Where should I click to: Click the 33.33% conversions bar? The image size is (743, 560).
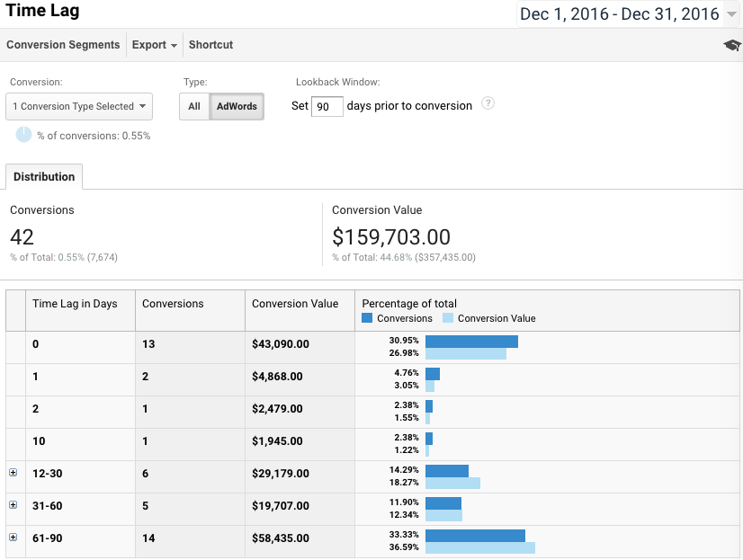tap(475, 536)
